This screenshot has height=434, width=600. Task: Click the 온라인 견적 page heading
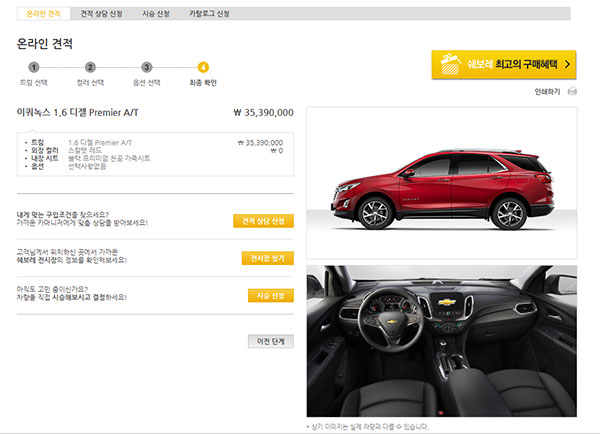click(44, 44)
